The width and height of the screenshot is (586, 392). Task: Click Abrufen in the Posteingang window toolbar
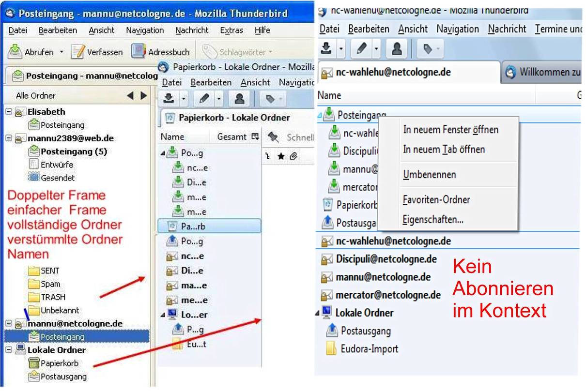point(31,52)
